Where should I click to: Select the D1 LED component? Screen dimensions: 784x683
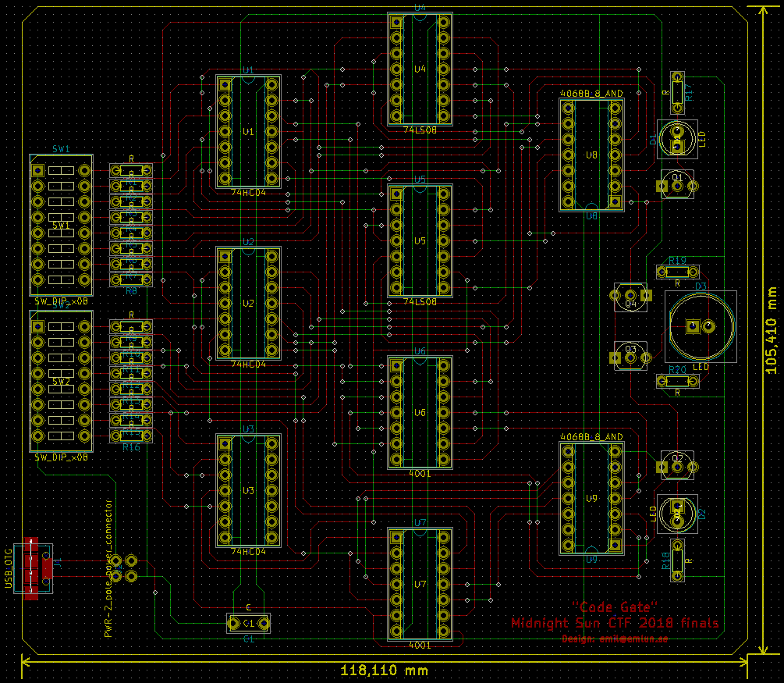click(677, 139)
